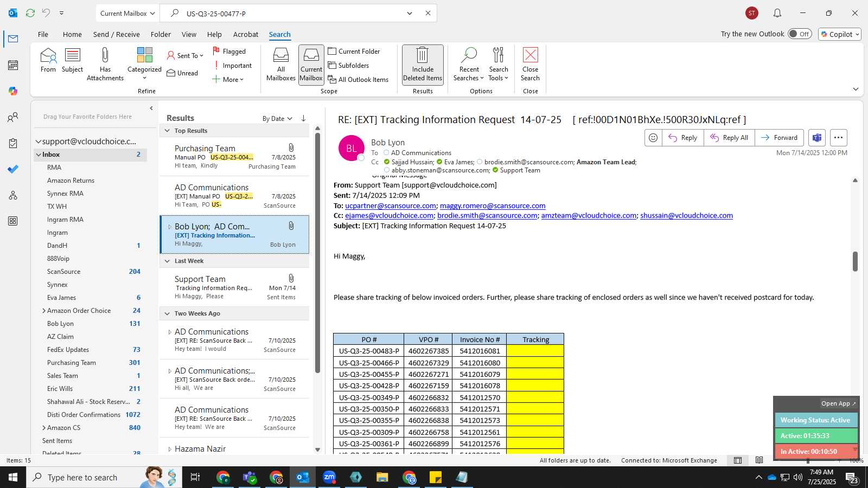This screenshot has width=868, height=488.
Task: Open More Apps grid icon in sidebar
Action: [13, 221]
